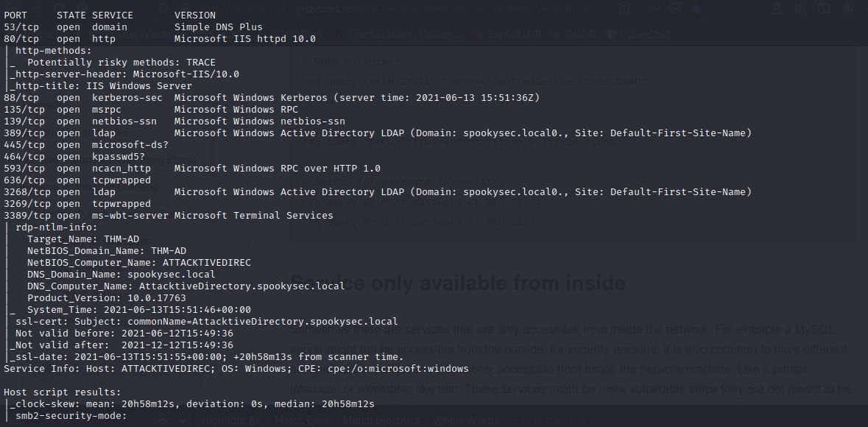Click 'Microsoft Terminal Services' text

coord(253,216)
